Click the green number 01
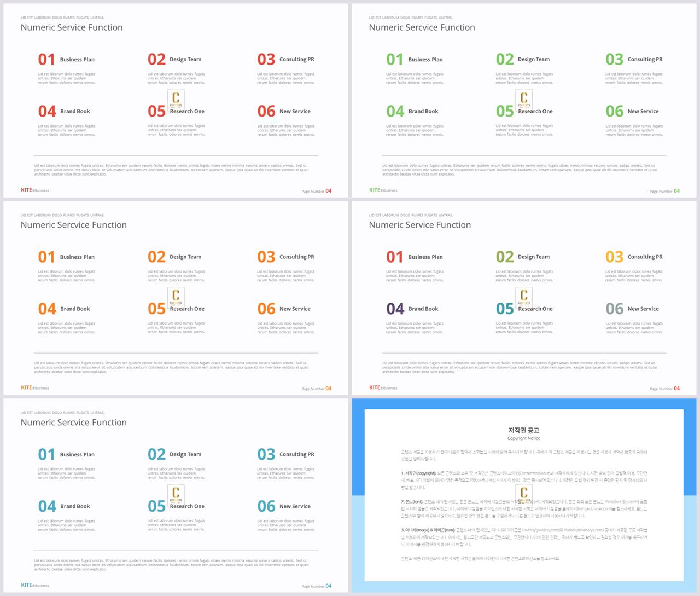This screenshot has height=596, width=700. coord(395,59)
